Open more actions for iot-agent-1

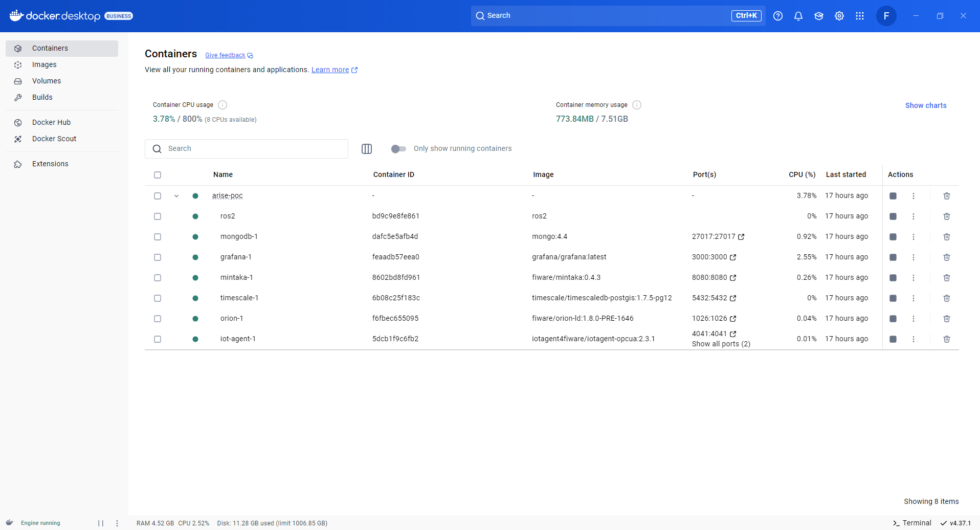(x=914, y=339)
